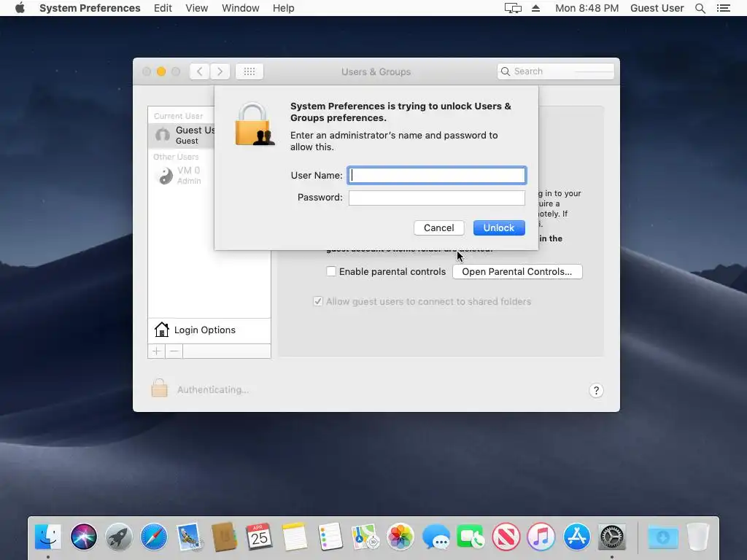Click the menu bar clock Mon 8:48 PM
Viewport: 747px width, 560px height.
(x=587, y=8)
